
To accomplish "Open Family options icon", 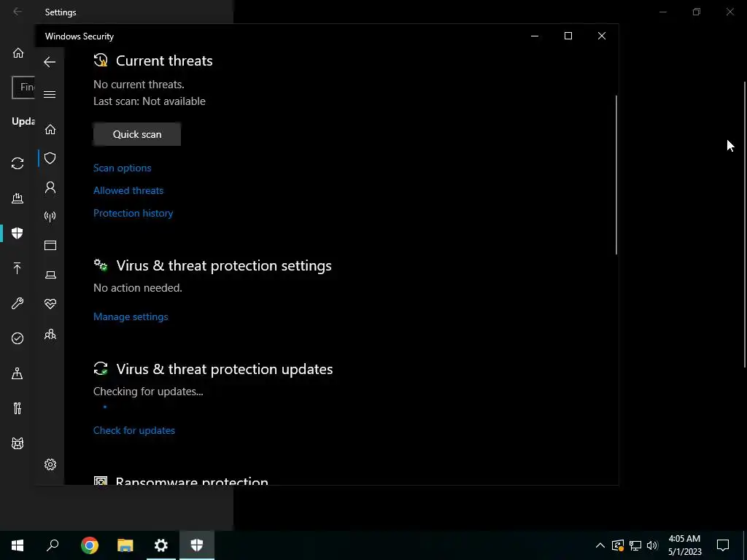I will click(50, 334).
